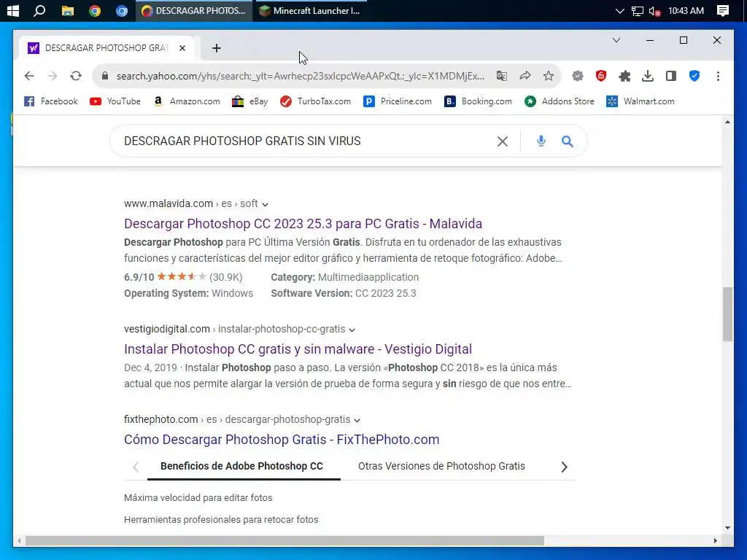Open the translate page icon
747x560 pixels.
coord(502,76)
